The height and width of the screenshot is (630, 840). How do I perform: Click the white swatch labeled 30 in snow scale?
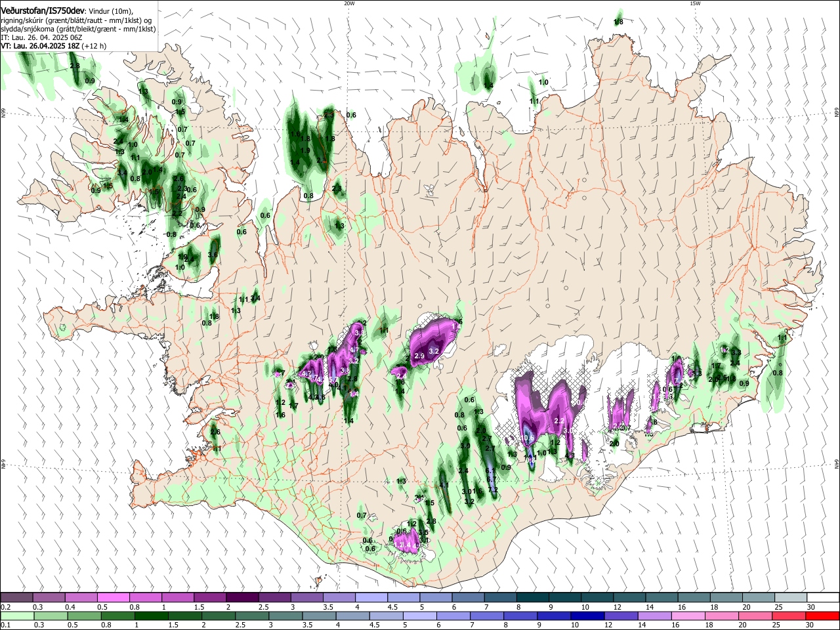[x=823, y=597]
